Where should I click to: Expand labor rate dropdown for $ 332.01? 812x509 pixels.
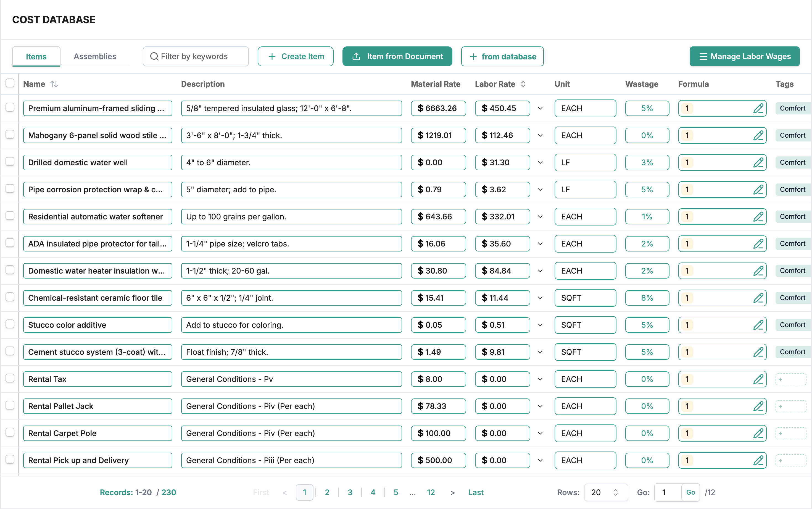click(x=540, y=217)
